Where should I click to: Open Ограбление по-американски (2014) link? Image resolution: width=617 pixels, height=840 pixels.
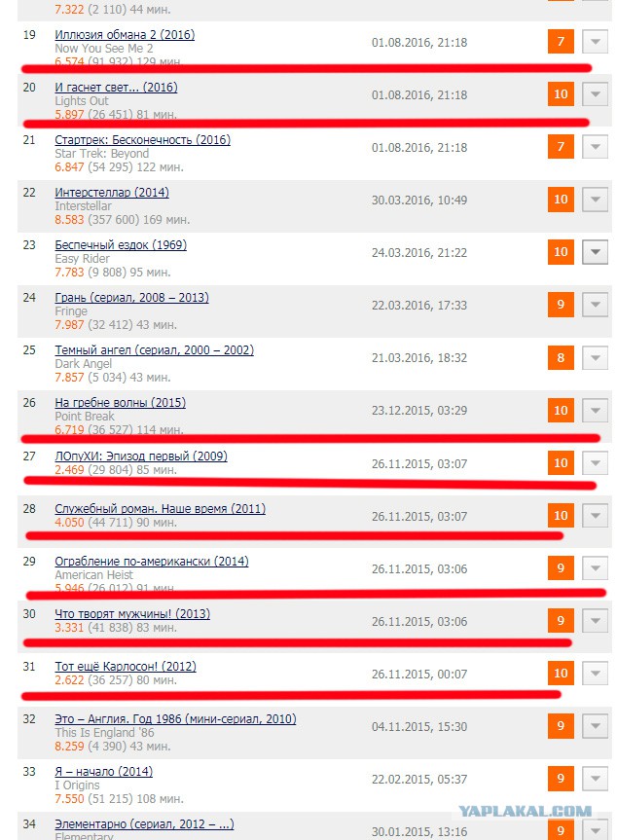(152, 561)
